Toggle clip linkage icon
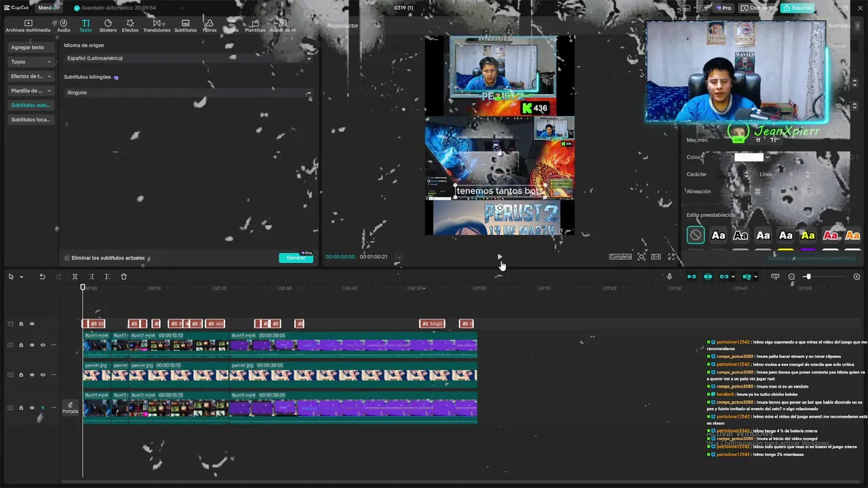 pos(724,277)
